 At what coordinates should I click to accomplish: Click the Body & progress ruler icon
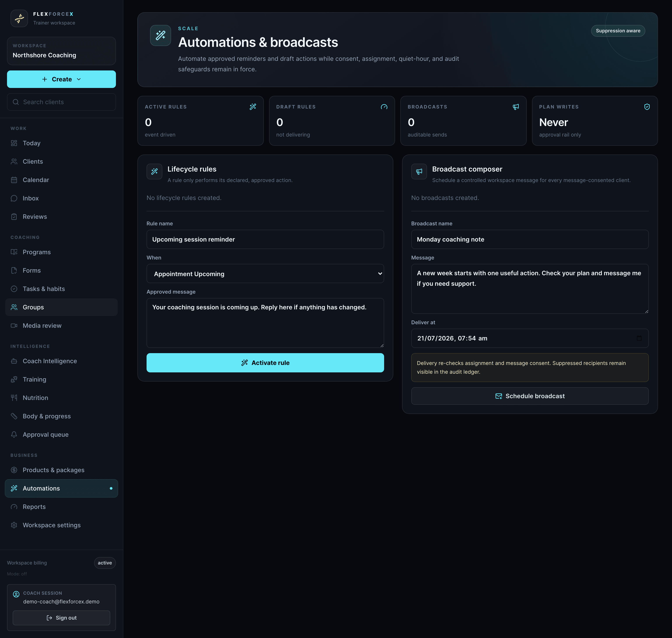coord(14,416)
